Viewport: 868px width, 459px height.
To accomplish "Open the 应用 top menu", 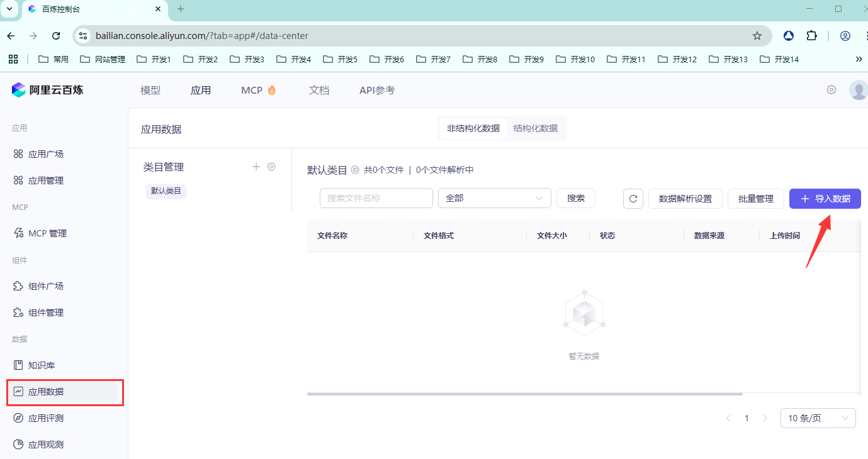I will click(201, 91).
